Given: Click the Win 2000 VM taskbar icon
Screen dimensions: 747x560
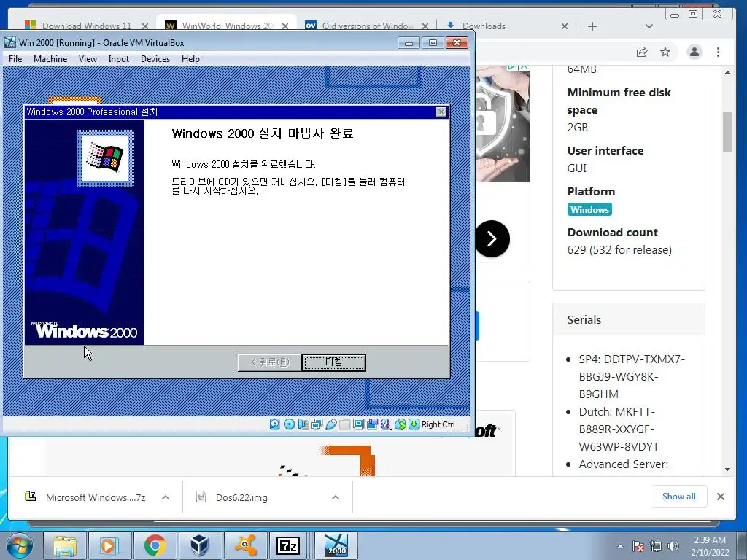Looking at the screenshot, I should click(x=336, y=545).
